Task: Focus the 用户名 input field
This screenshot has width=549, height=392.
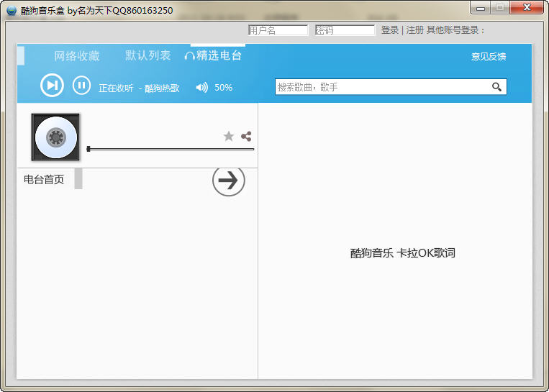Action: coord(278,30)
